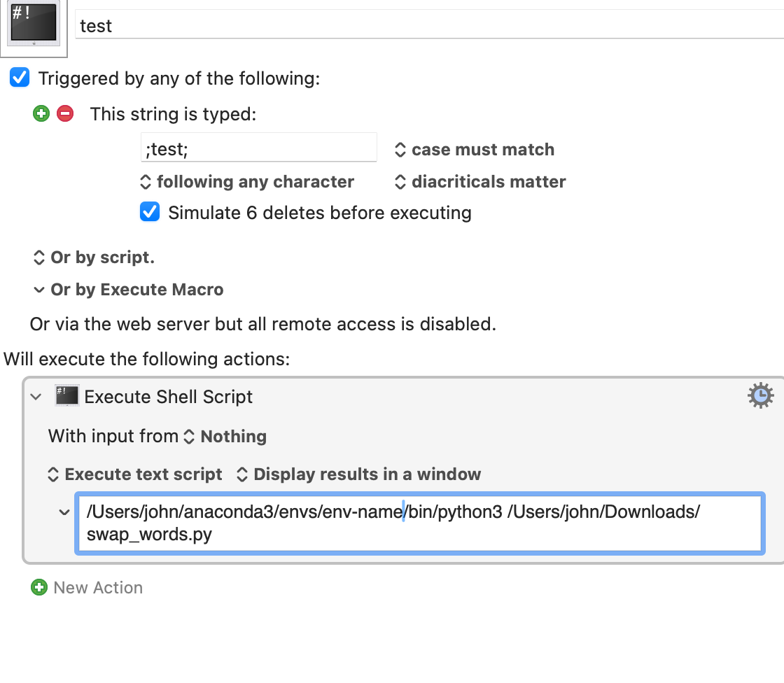784x683 pixels.
Task: Collapse the Execute Shell Script action
Action: coord(36,397)
